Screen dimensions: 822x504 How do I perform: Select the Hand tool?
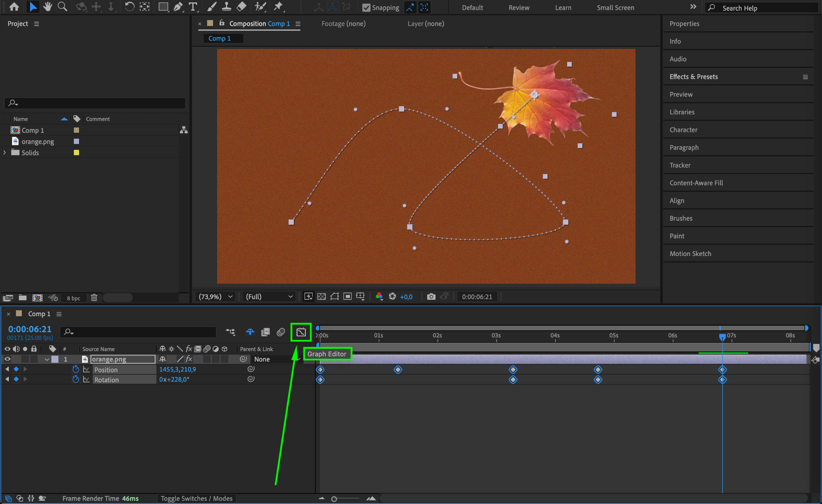[48, 7]
